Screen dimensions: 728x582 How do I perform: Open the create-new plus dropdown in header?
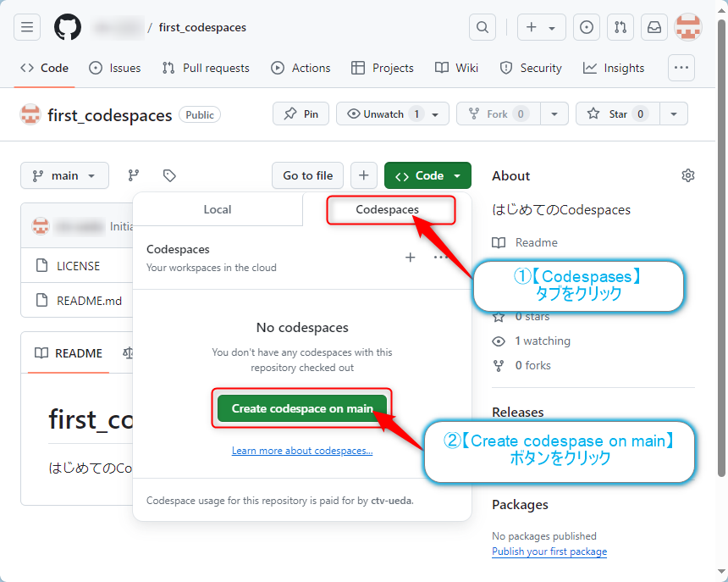[542, 27]
